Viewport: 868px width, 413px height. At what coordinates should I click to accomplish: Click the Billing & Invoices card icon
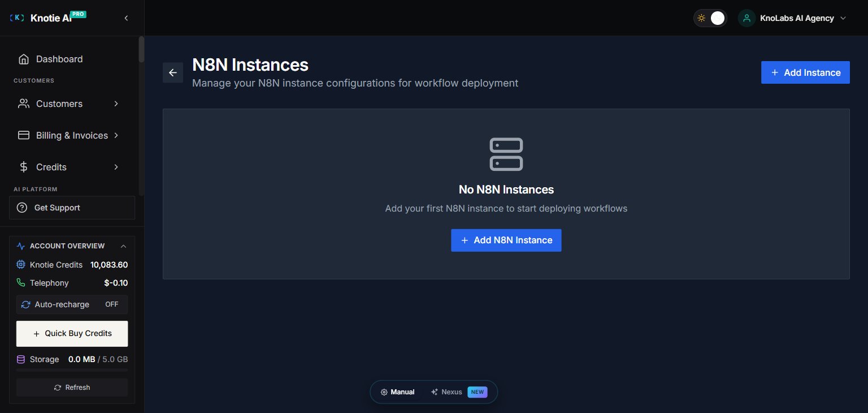tap(24, 135)
